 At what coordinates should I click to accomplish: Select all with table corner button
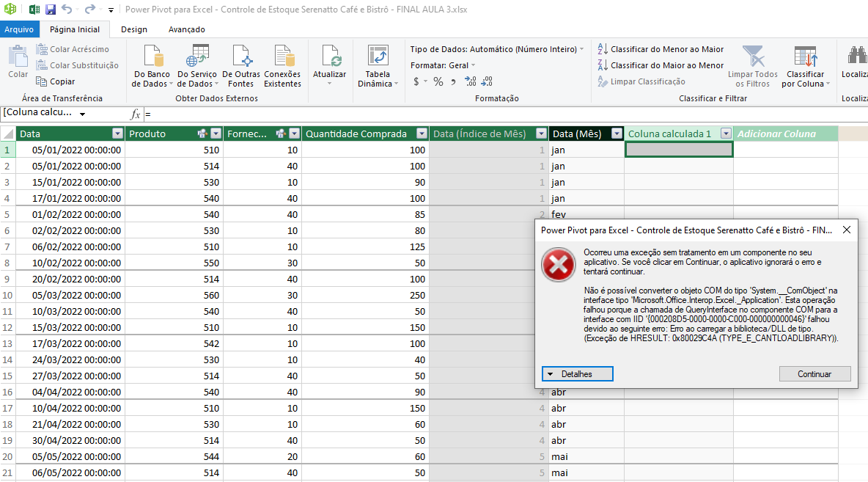pyautogui.click(x=8, y=134)
